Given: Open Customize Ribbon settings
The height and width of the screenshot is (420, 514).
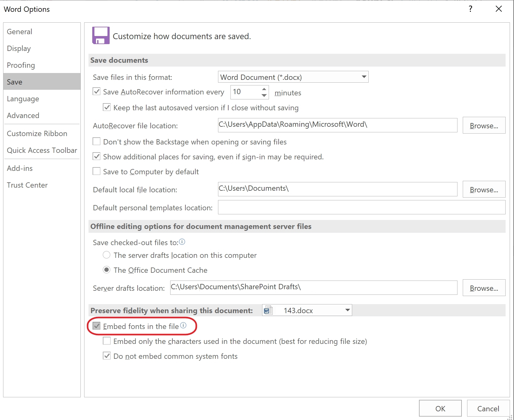Looking at the screenshot, I should tap(42, 134).
